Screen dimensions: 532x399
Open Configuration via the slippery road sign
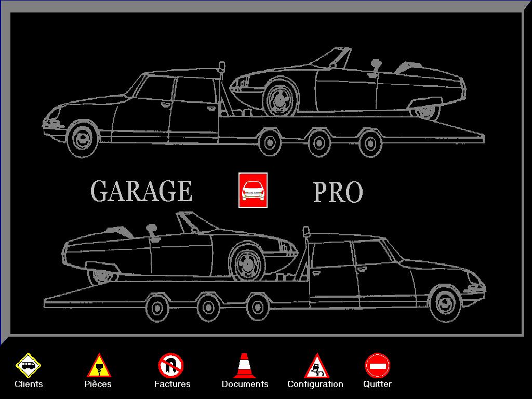pos(315,365)
